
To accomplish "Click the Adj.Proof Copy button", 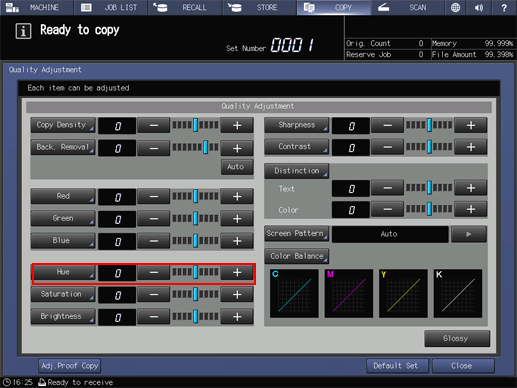I will [x=69, y=366].
